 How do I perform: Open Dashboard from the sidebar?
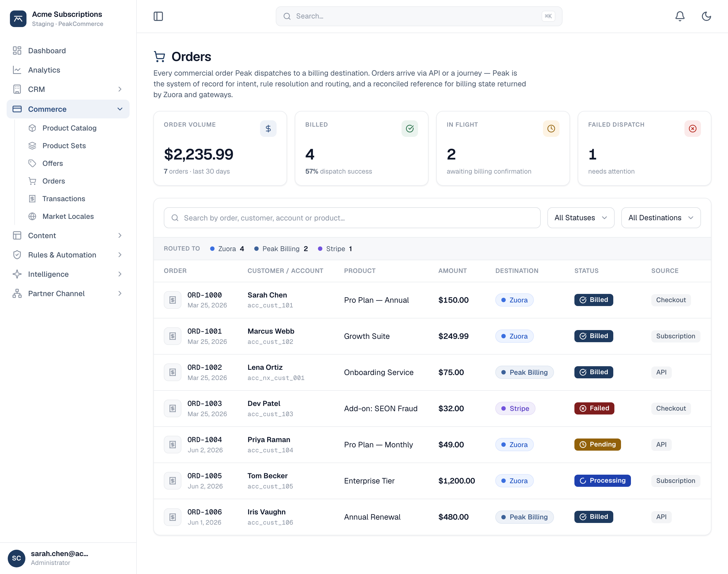coord(68,51)
